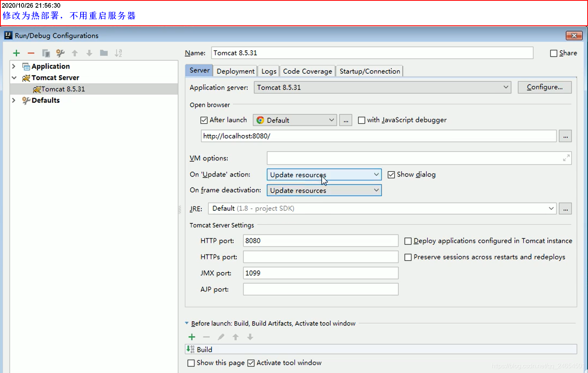
Task: Click the Tomcat Server cat icon
Action: click(26, 78)
